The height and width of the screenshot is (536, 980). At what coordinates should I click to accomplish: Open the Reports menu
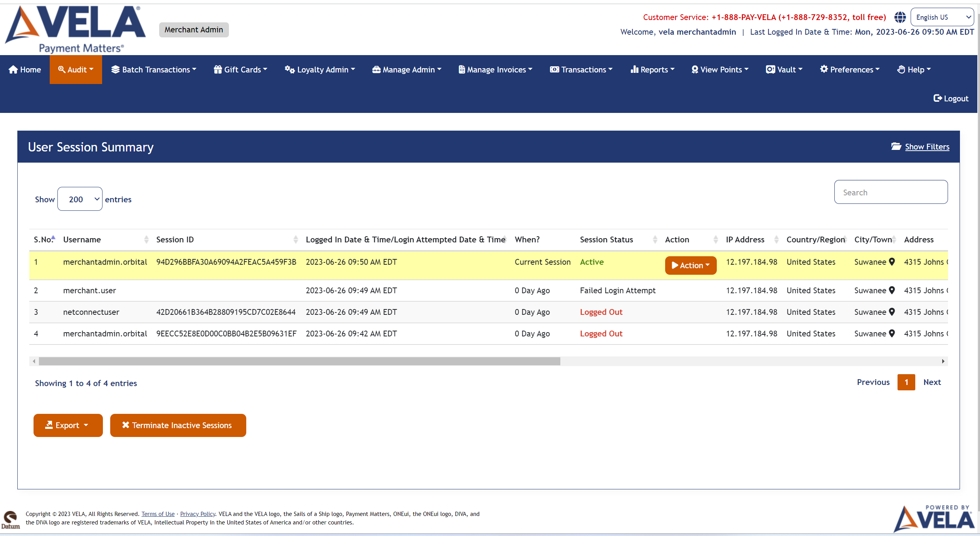pyautogui.click(x=652, y=69)
